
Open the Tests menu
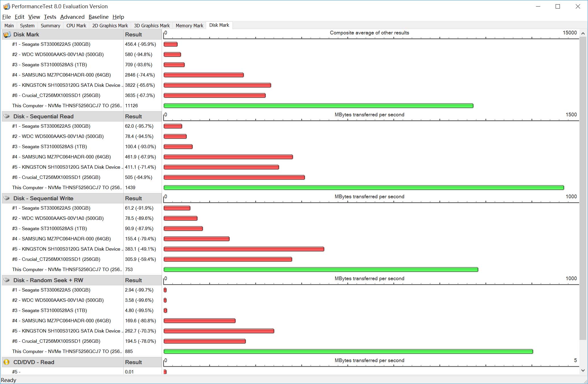50,17
